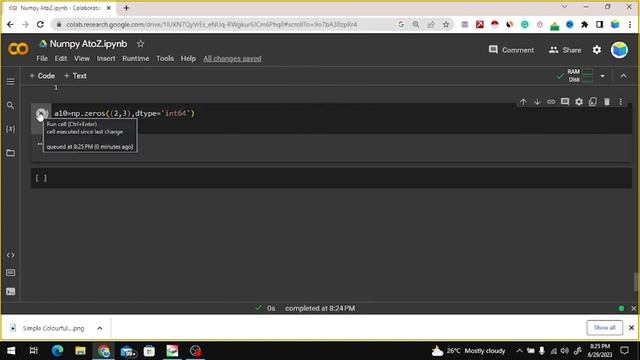
Task: Open the Insert menu
Action: [106, 58]
